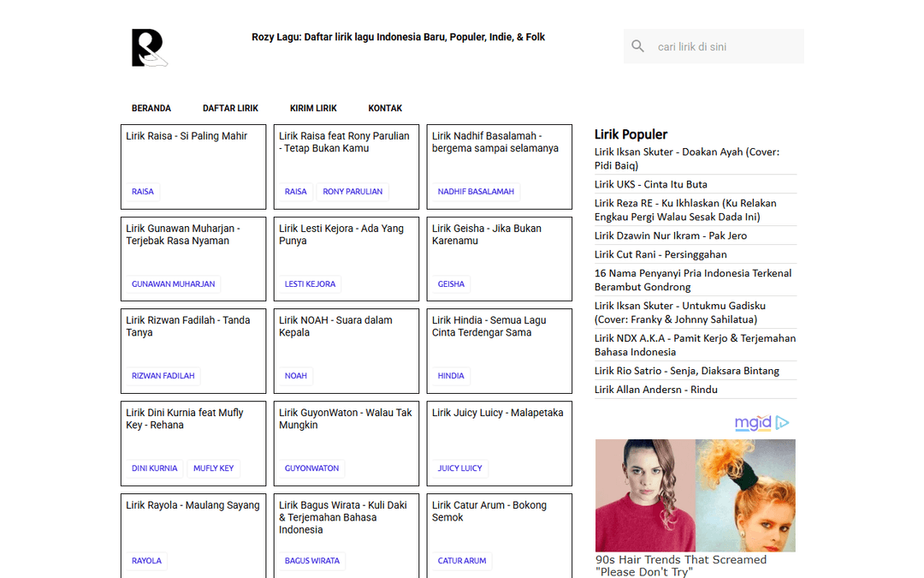Screen dimensions: 924x578
Task: Open Lirik Hindia Semua Lagu Cinta post
Action: coord(489,326)
